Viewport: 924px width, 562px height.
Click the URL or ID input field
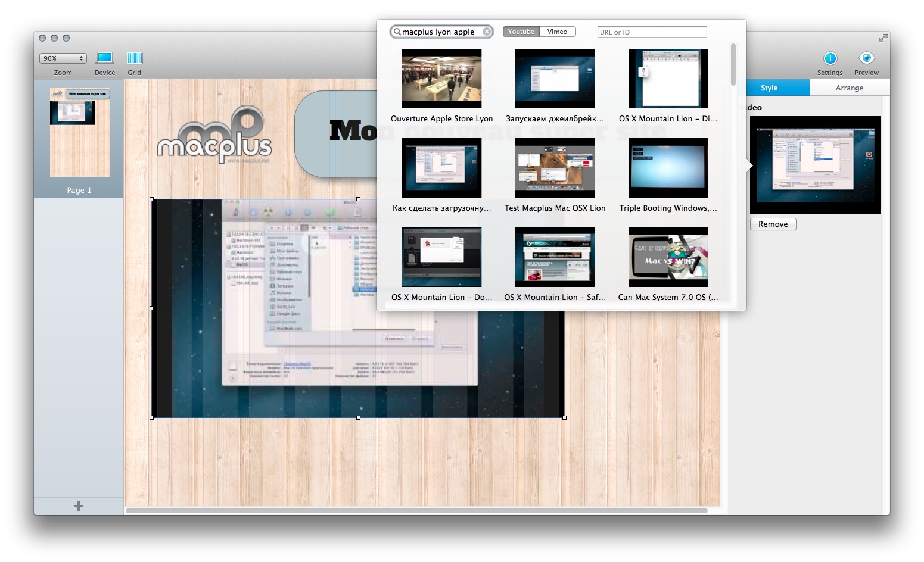(652, 32)
